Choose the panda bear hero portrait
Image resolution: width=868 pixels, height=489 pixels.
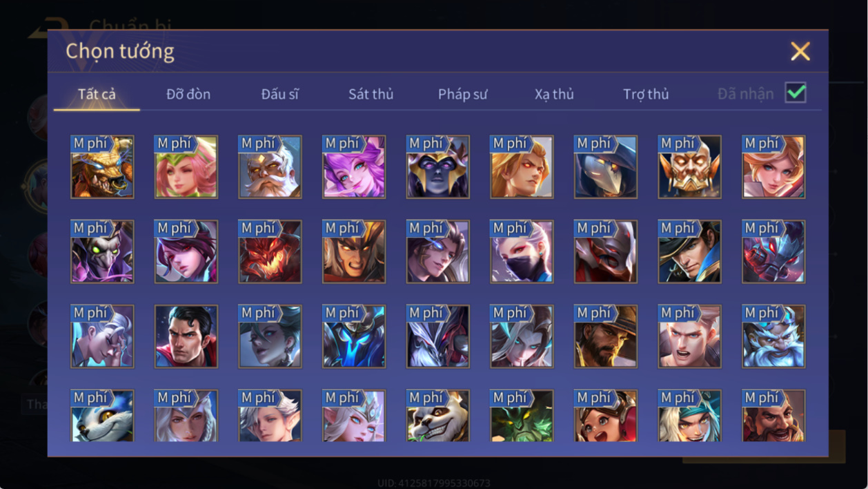438,416
